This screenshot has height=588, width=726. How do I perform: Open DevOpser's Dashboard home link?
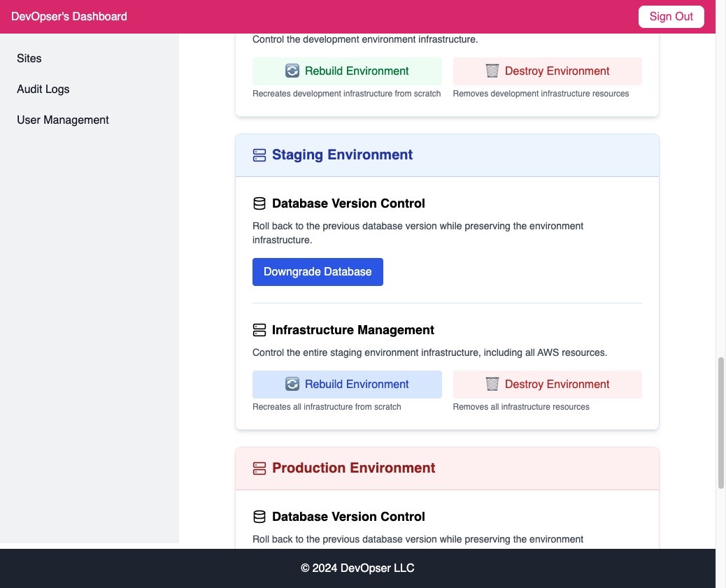[69, 17]
